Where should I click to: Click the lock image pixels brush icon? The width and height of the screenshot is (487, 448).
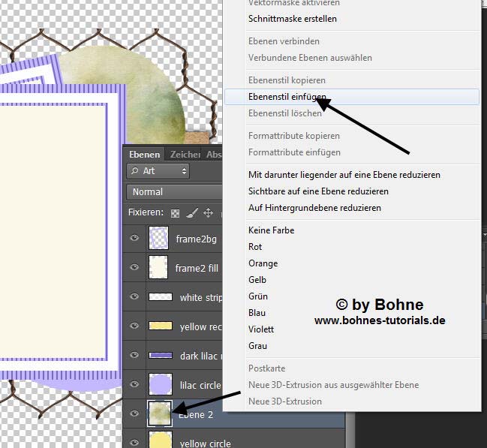tap(191, 213)
